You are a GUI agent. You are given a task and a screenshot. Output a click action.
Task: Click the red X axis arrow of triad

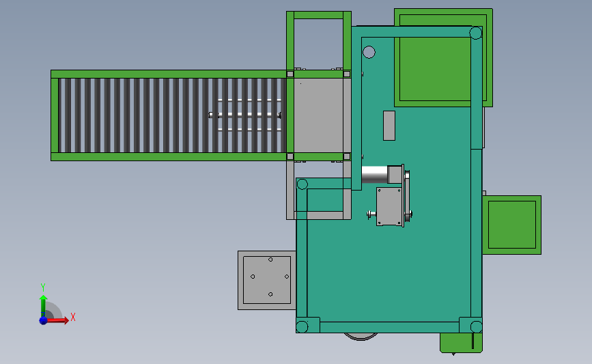click(x=58, y=320)
